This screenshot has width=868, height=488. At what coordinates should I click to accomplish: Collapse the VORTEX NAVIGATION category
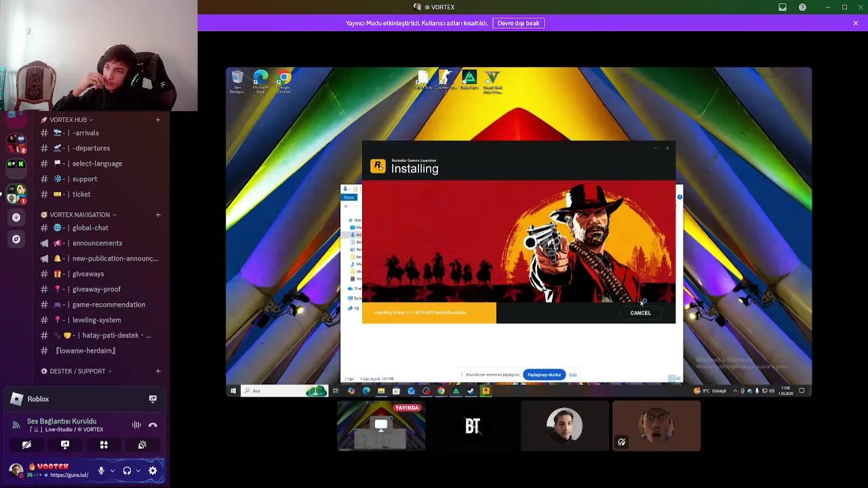78,215
